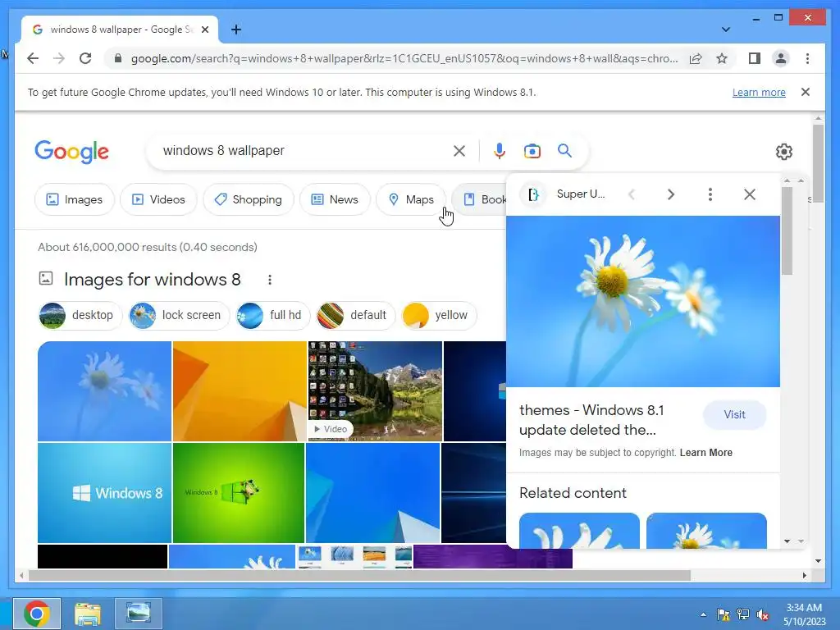Open a new tab with plus button
This screenshot has height=630, width=840.
pyautogui.click(x=236, y=30)
